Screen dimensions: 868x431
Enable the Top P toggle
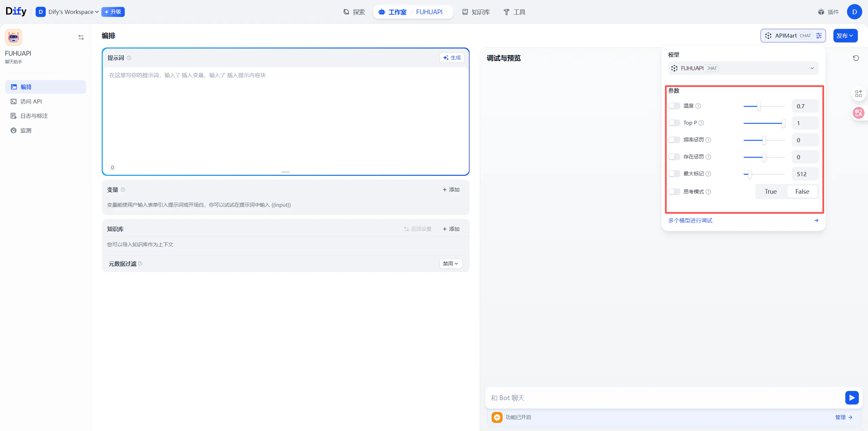click(674, 123)
